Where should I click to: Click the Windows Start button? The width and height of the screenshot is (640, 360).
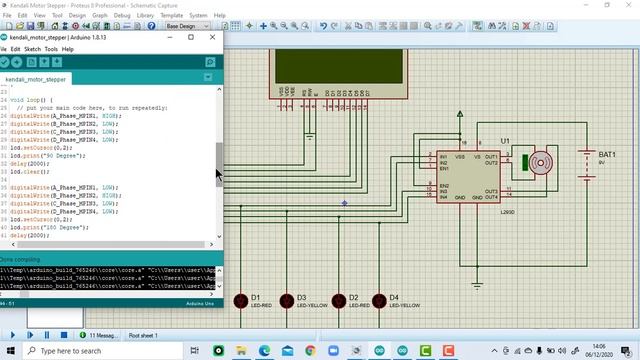click(11, 351)
